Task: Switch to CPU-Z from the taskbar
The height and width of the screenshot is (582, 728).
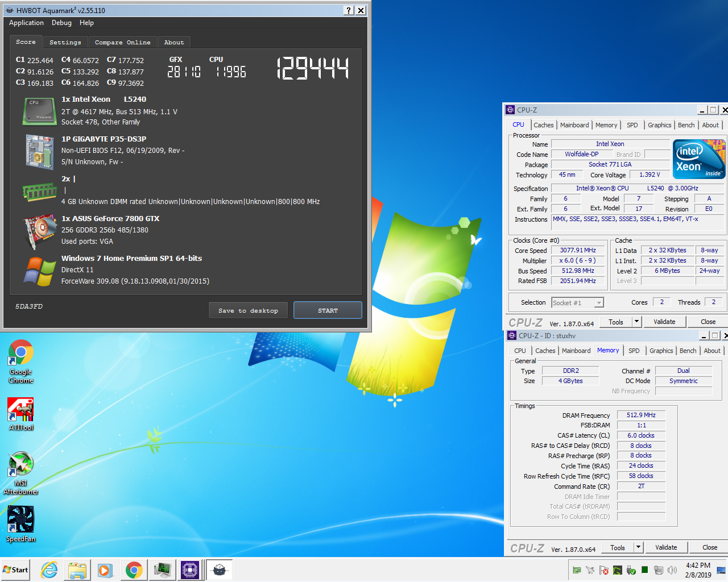Action: (190, 570)
